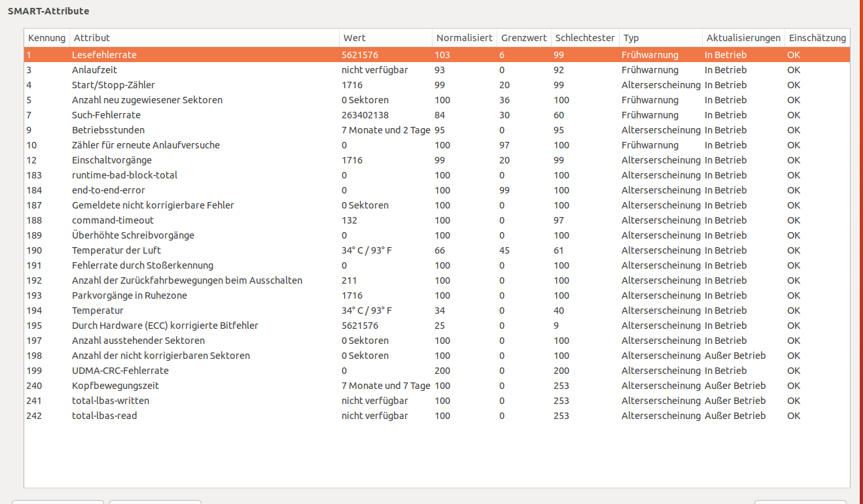Click the Typ column header

coord(660,38)
